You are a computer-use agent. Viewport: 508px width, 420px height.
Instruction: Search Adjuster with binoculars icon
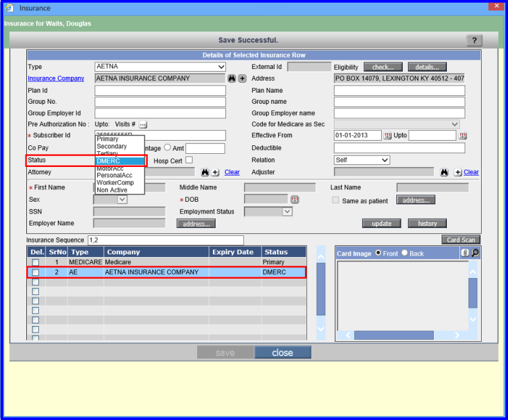(x=444, y=172)
